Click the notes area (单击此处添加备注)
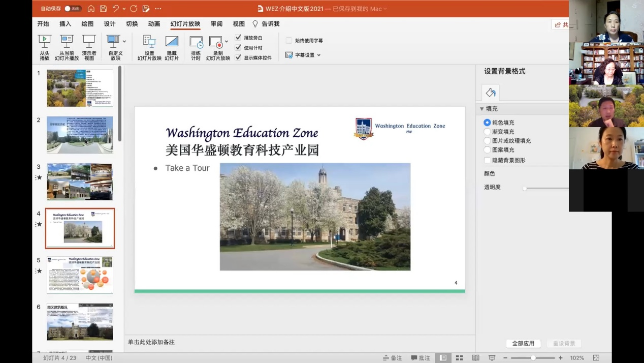Image resolution: width=644 pixels, height=363 pixels. tap(300, 342)
